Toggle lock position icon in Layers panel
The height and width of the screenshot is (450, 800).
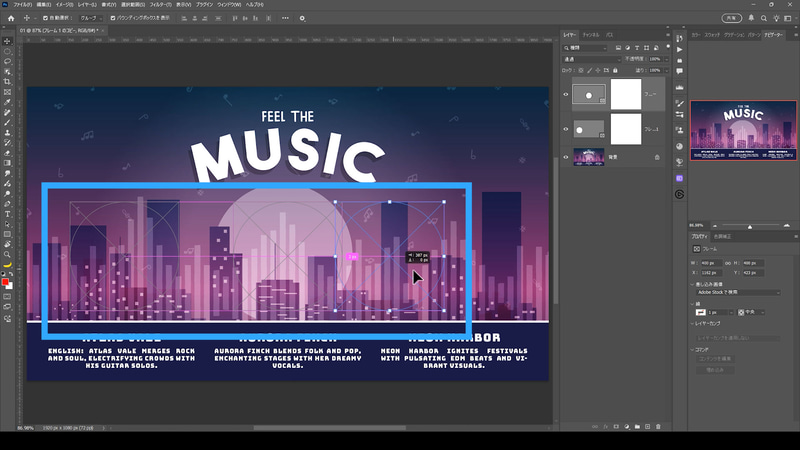click(598, 70)
